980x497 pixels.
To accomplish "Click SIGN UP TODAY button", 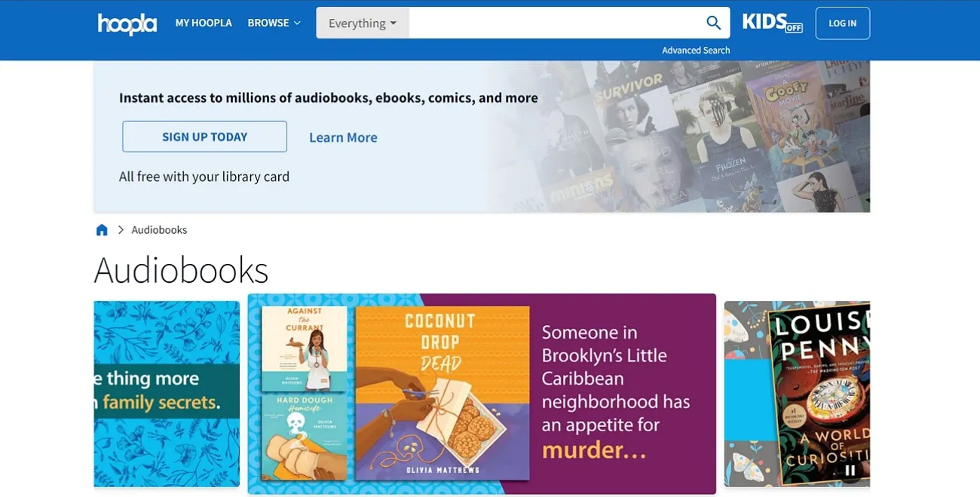I will [x=204, y=137].
